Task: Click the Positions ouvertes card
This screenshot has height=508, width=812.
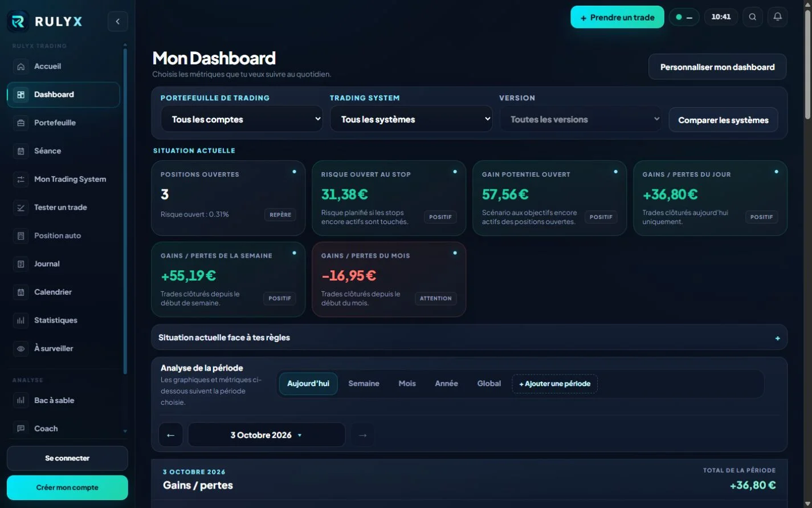Action: pos(228,198)
